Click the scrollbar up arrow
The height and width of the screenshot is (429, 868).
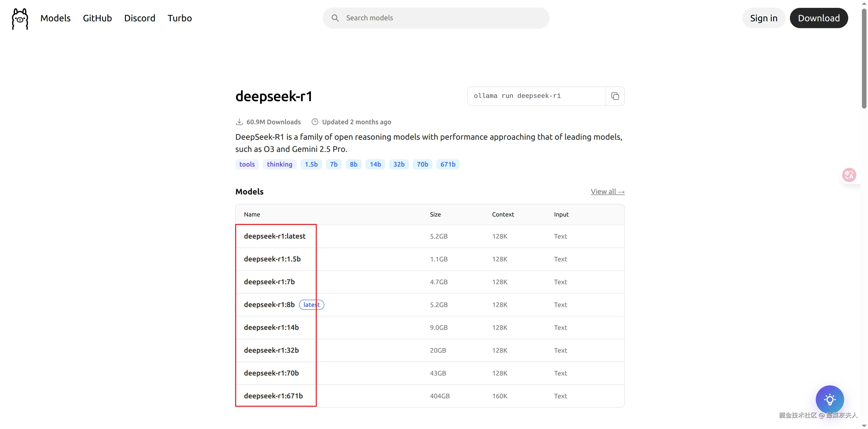click(864, 3)
